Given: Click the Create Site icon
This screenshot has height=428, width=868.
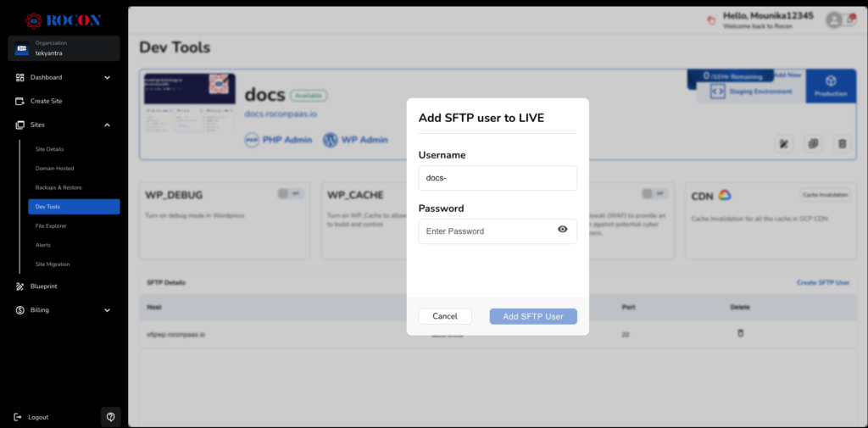Looking at the screenshot, I should [x=20, y=102].
